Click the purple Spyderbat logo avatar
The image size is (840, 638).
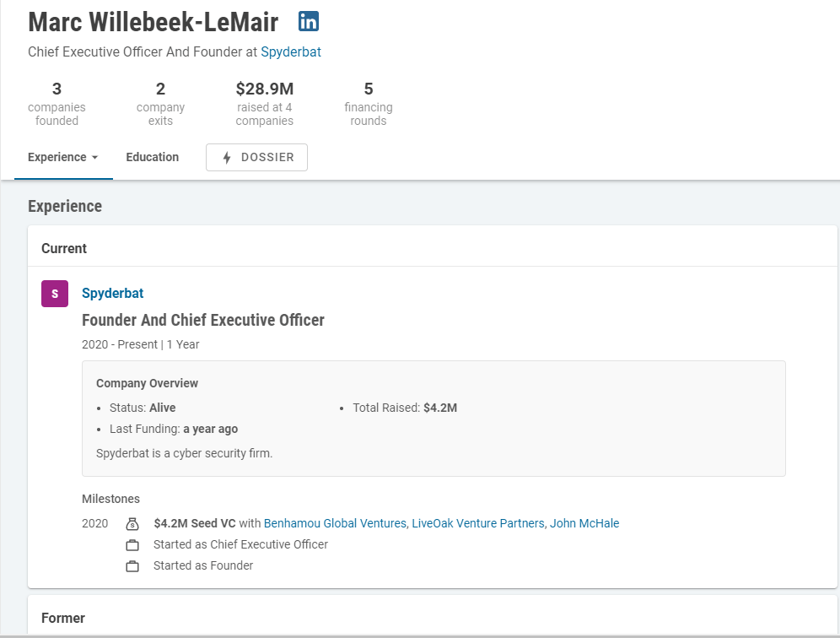pos(55,294)
